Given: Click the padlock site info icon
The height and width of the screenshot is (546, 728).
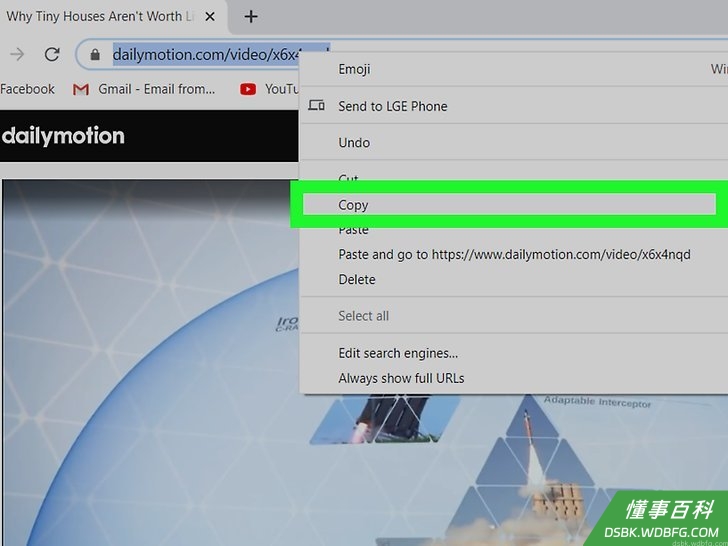Looking at the screenshot, I should (95, 55).
